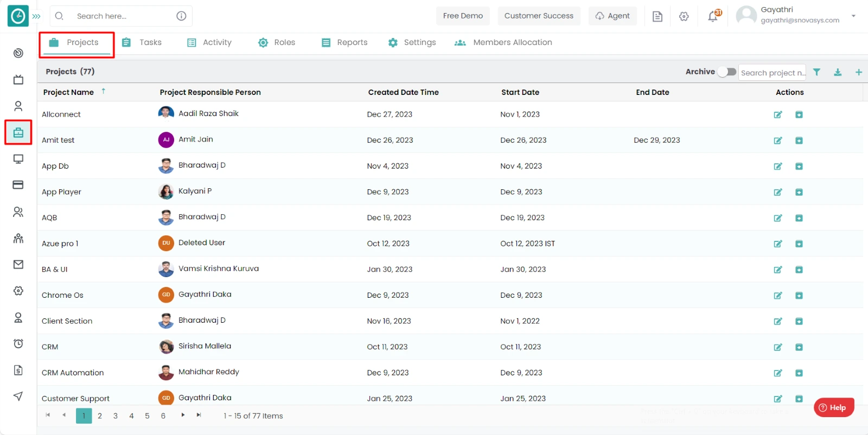Screen dimensions: 868x435
Task: Open the notification bell icon
Action: tap(713, 16)
